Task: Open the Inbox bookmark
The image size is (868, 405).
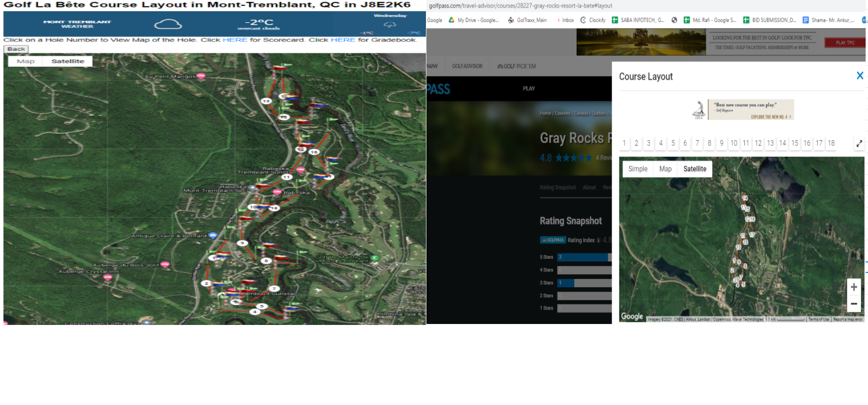Action: (565, 20)
